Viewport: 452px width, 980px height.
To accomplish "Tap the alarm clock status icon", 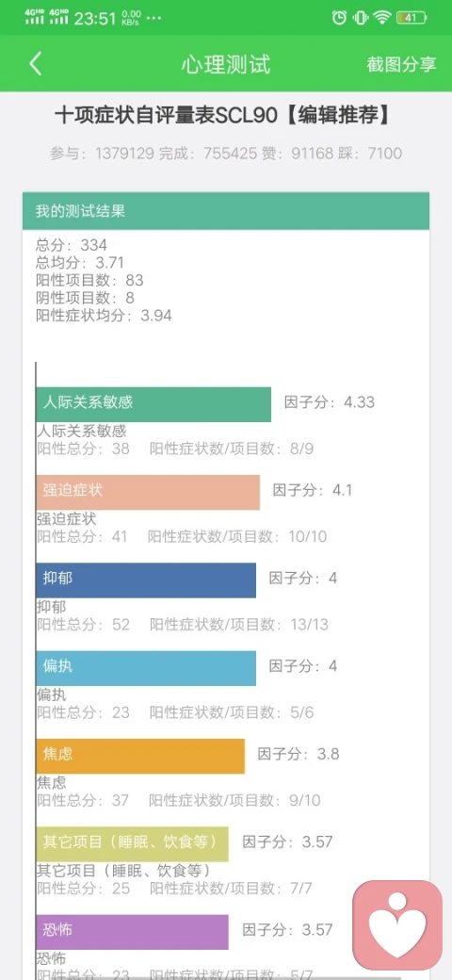I will coord(339,18).
